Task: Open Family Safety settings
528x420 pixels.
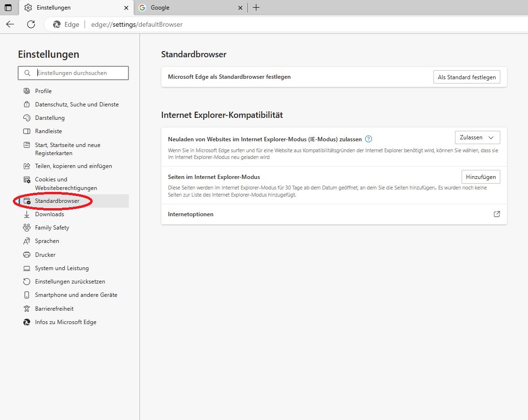Action: click(x=52, y=228)
